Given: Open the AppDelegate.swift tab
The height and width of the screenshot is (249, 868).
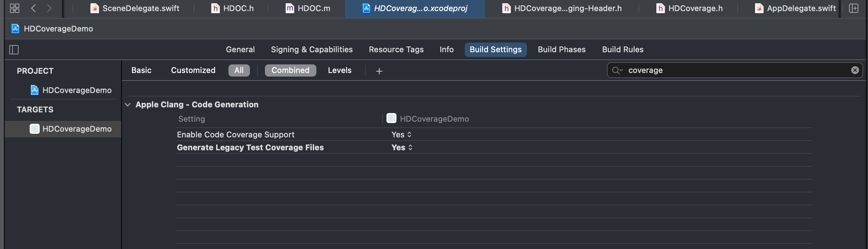Looking at the screenshot, I should tap(795, 8).
